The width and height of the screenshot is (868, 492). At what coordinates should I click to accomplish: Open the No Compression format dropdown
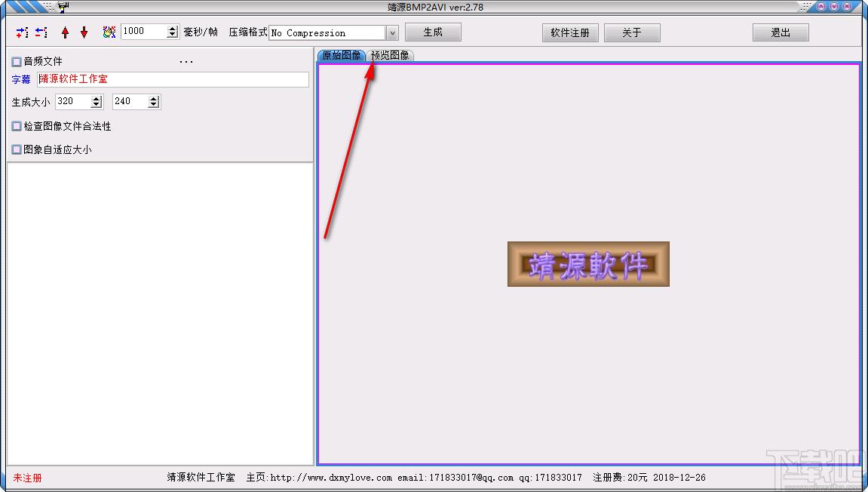(392, 32)
